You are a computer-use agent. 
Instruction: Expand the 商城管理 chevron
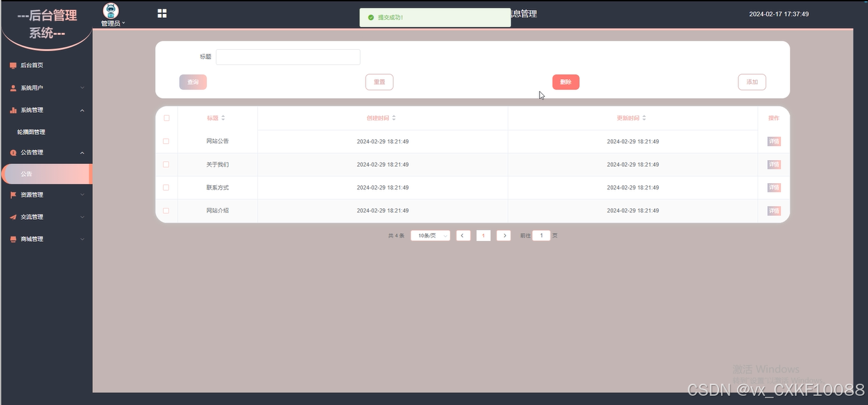click(x=82, y=239)
